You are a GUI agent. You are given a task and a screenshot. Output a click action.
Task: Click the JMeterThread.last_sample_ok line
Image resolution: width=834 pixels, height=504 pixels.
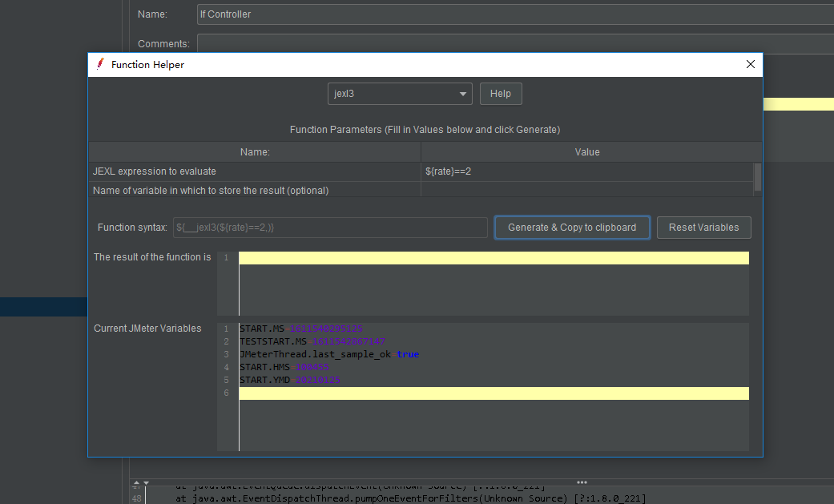click(329, 354)
